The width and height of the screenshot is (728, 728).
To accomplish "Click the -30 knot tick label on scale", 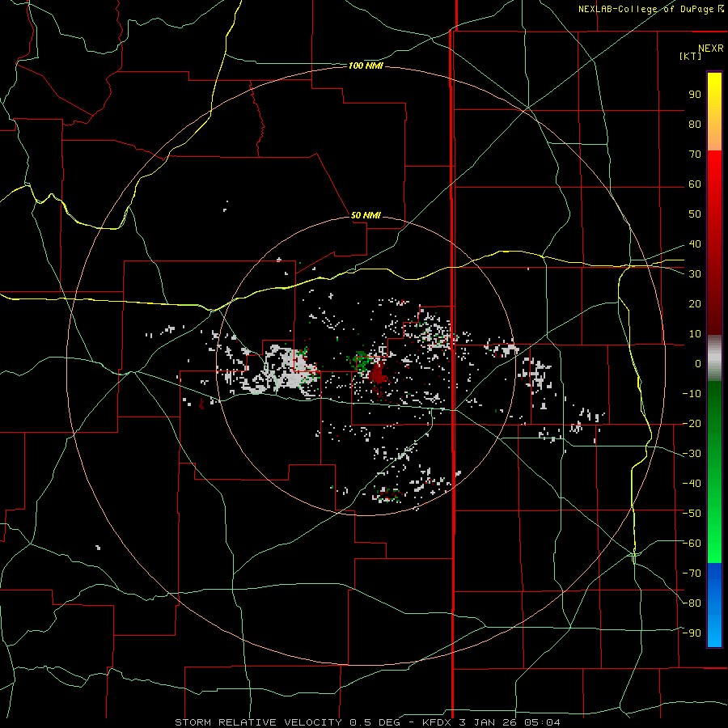I will 692,454.
